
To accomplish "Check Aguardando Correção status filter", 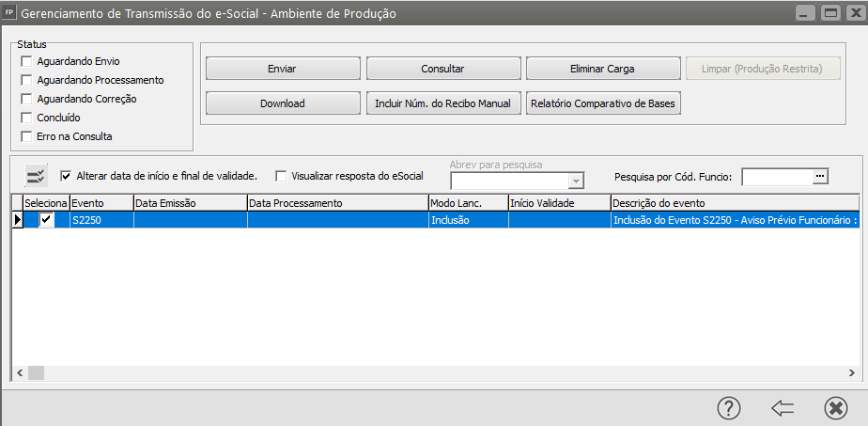I will [x=26, y=99].
